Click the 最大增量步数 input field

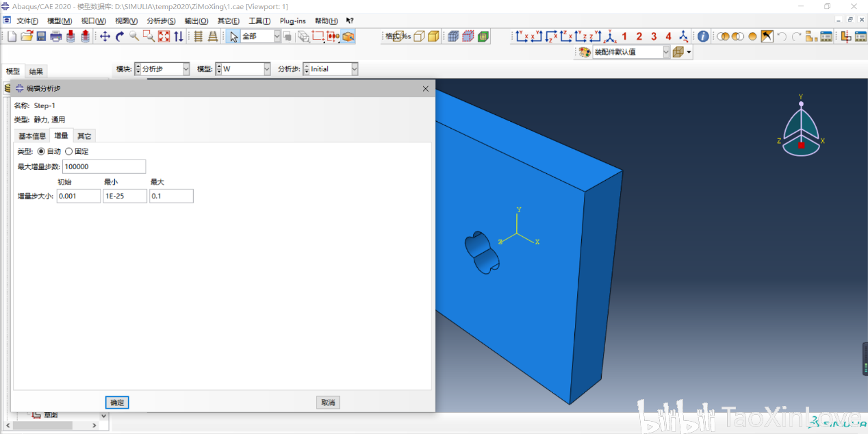coord(104,166)
